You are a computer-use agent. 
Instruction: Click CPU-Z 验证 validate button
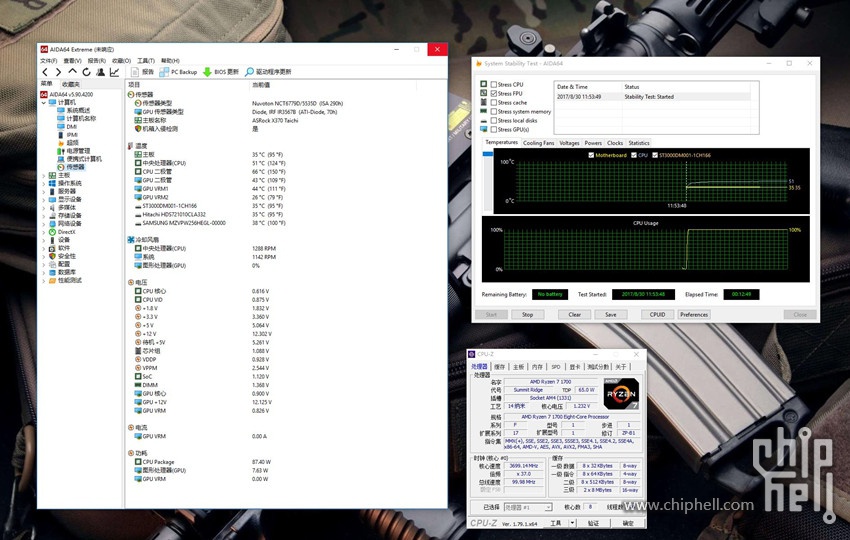(x=594, y=523)
